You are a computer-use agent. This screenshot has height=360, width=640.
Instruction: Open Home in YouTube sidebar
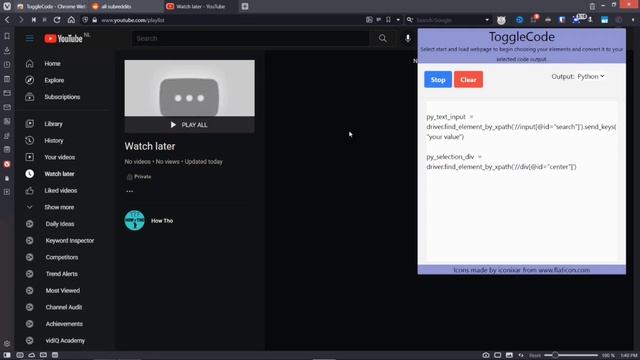coord(52,64)
